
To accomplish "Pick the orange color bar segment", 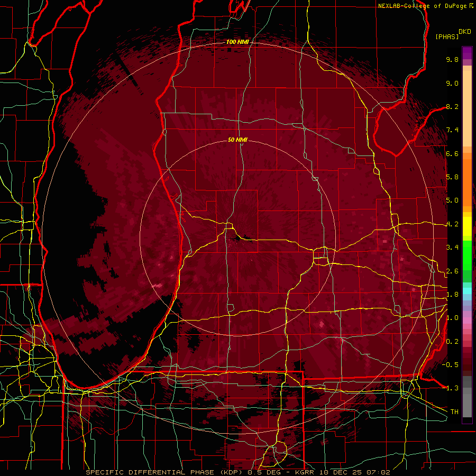I will tap(467, 182).
